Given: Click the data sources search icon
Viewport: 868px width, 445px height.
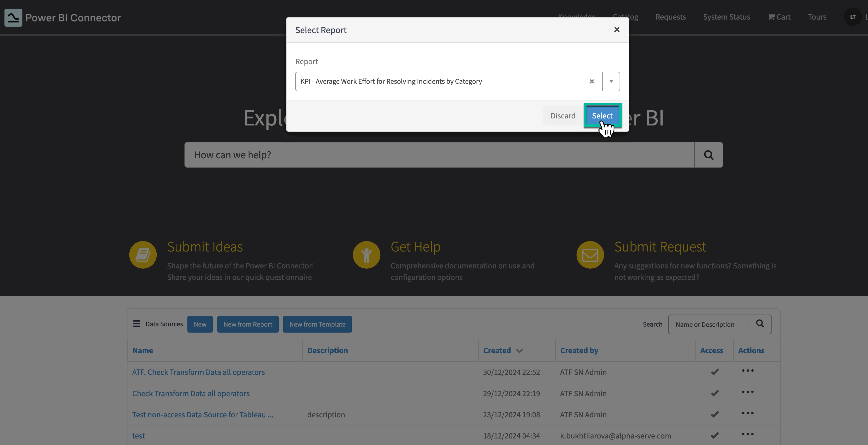Looking at the screenshot, I should coord(760,324).
